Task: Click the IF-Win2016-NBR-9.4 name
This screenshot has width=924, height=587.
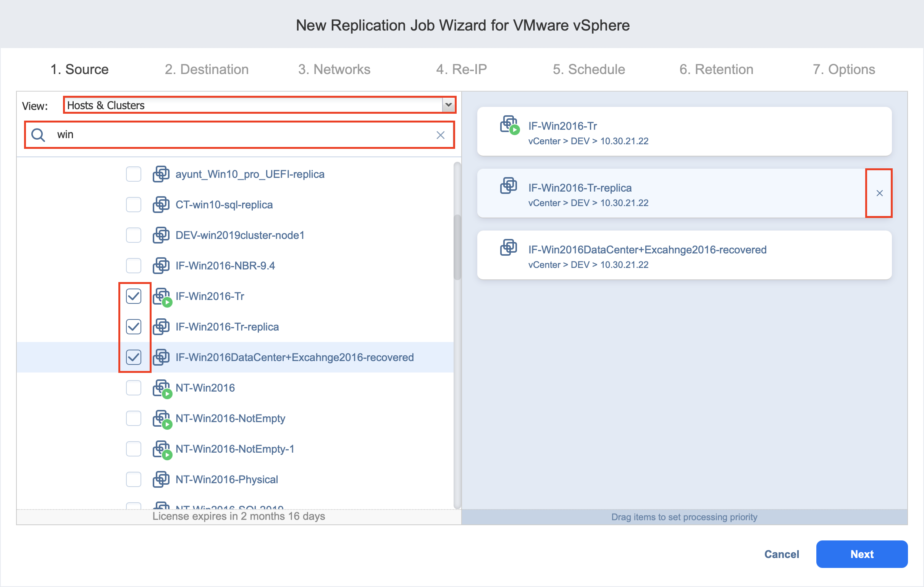Action: pyautogui.click(x=225, y=266)
